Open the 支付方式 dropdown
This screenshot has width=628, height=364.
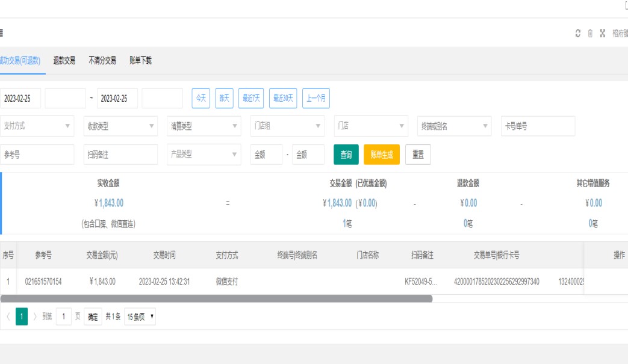tap(37, 126)
